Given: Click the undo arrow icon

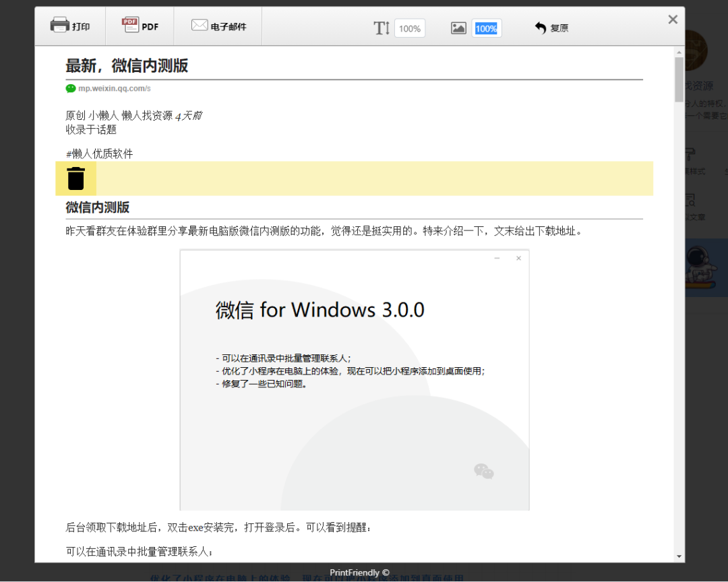Looking at the screenshot, I should (540, 28).
